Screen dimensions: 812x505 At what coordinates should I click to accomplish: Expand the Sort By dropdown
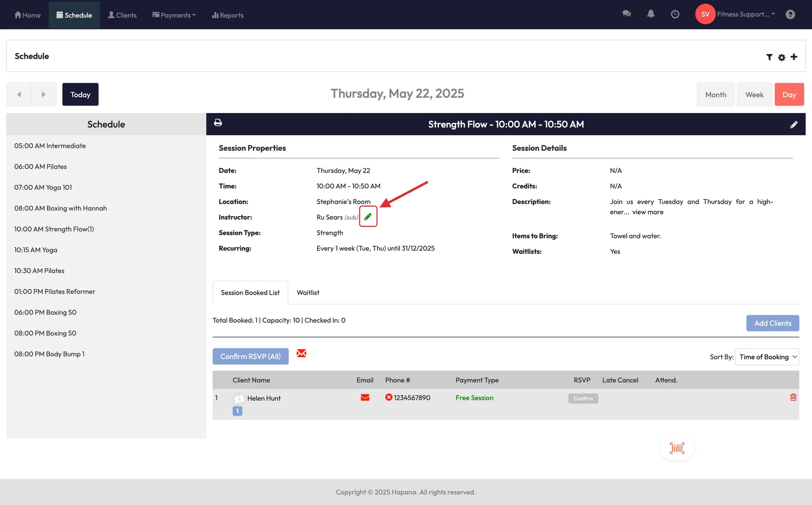(x=767, y=357)
